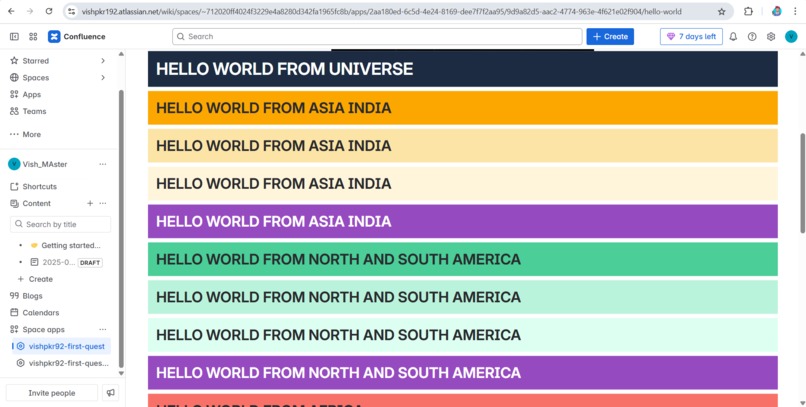Expand Spaces section chevron
This screenshot has height=407, width=806.
(103, 78)
